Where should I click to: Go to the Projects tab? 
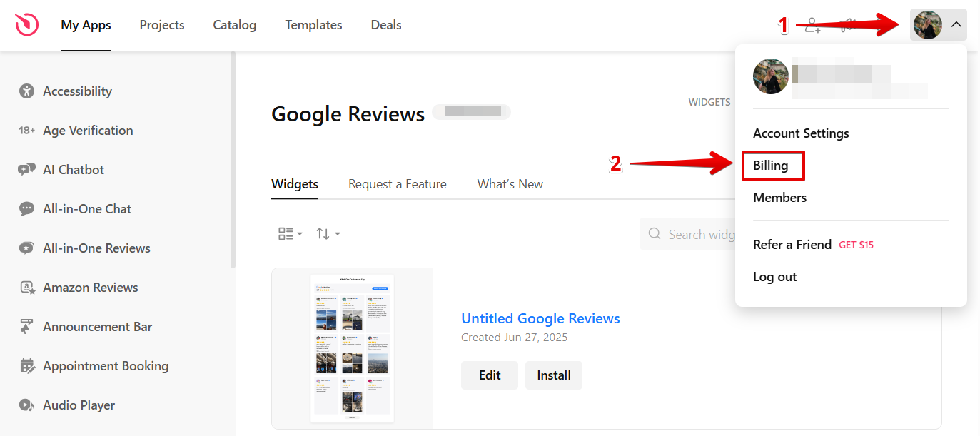(x=162, y=25)
